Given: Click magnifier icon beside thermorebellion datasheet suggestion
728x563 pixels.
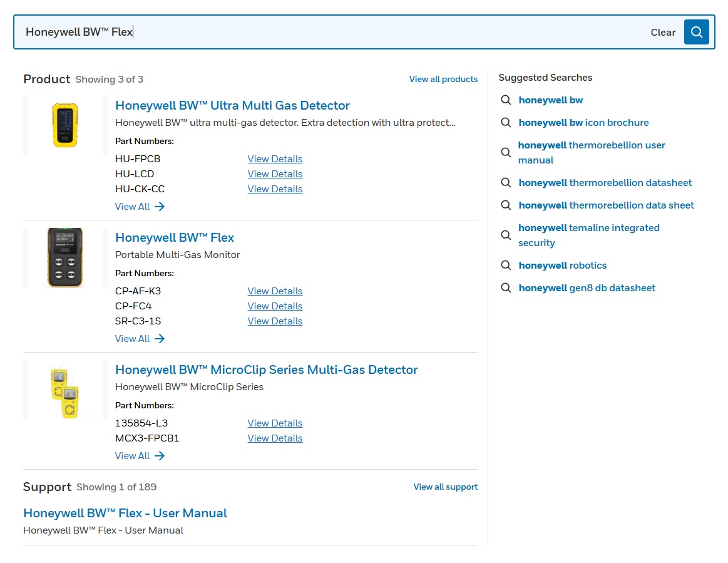Looking at the screenshot, I should [506, 183].
